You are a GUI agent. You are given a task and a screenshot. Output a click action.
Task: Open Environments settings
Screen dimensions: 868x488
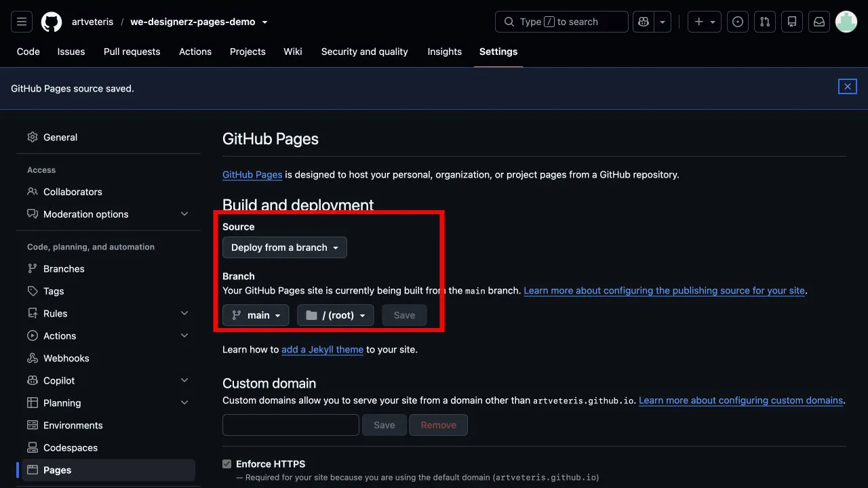tap(108, 425)
